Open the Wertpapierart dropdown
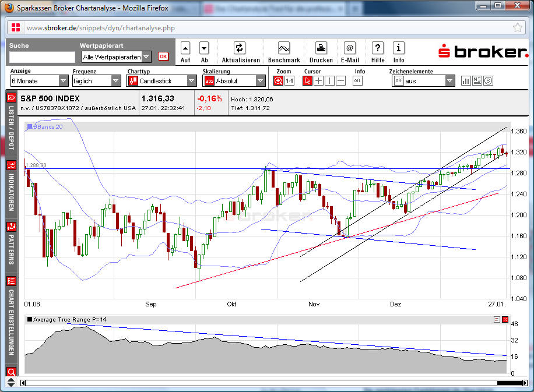 (116, 57)
